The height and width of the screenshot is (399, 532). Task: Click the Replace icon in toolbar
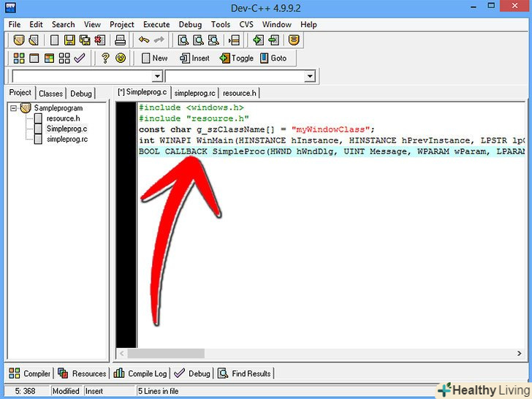(x=199, y=40)
